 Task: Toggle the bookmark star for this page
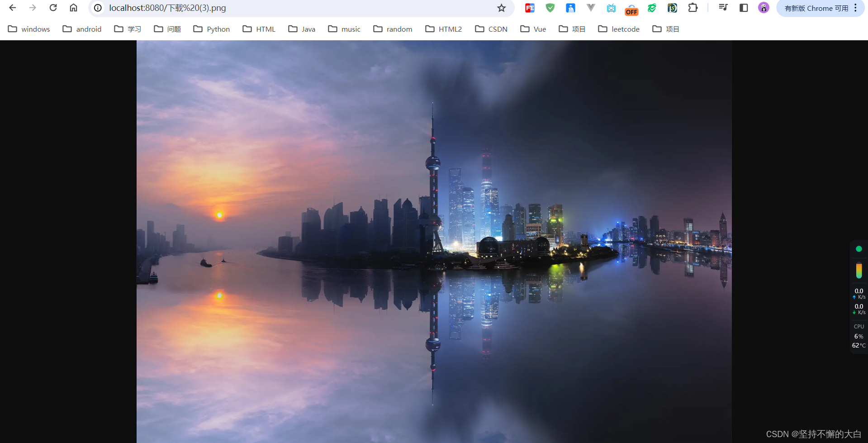pyautogui.click(x=501, y=8)
